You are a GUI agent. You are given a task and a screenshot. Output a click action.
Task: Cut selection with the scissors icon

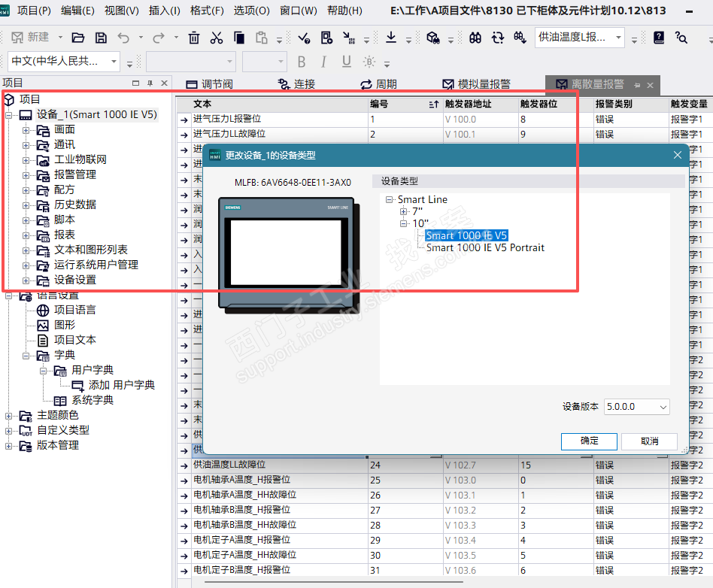pos(217,38)
